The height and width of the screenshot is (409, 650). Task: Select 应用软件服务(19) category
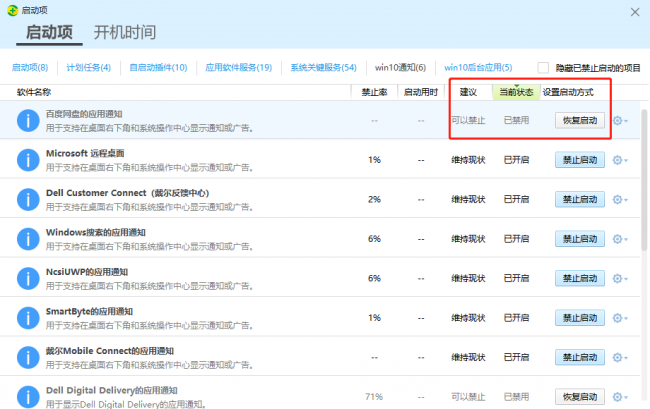(239, 68)
